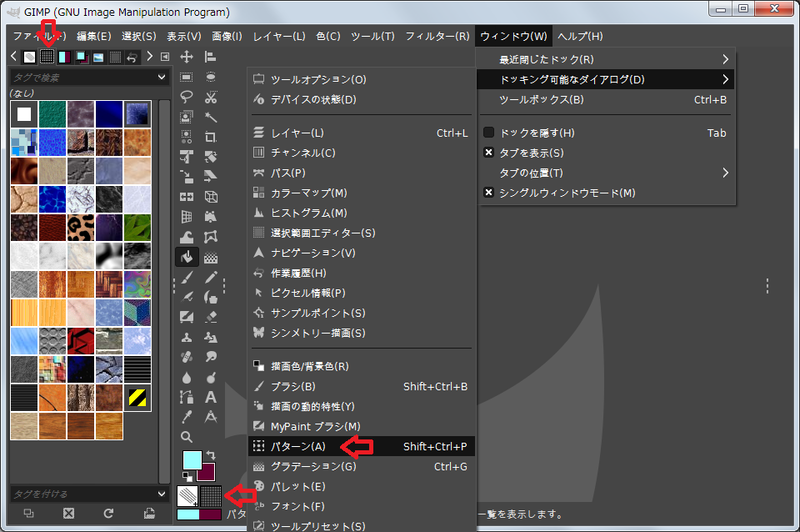Click the foreground cyan color swatch
This screenshot has height=532, width=800.
(192, 459)
